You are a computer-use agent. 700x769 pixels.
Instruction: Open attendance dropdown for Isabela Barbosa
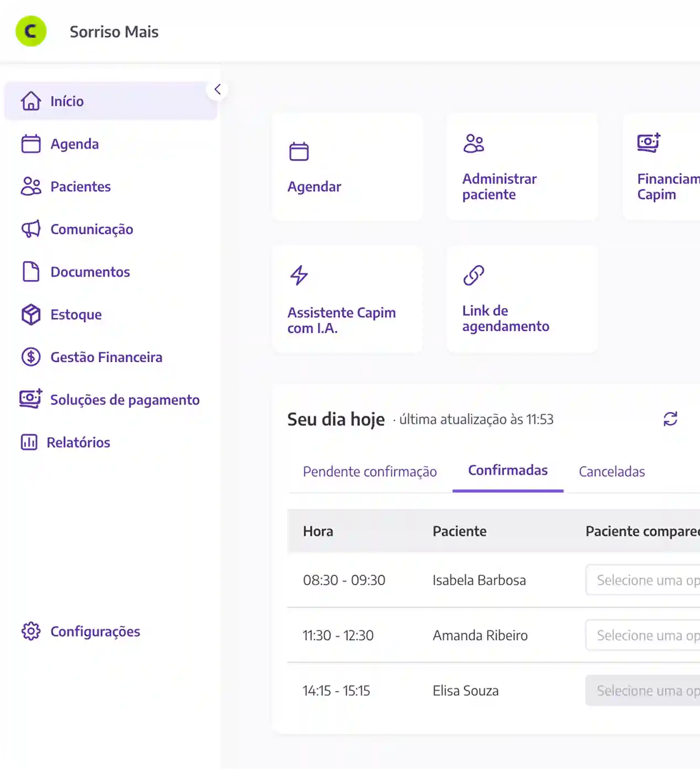[643, 580]
